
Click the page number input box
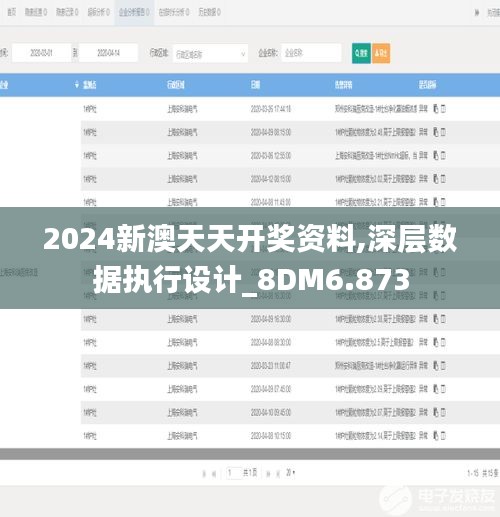(x=234, y=473)
